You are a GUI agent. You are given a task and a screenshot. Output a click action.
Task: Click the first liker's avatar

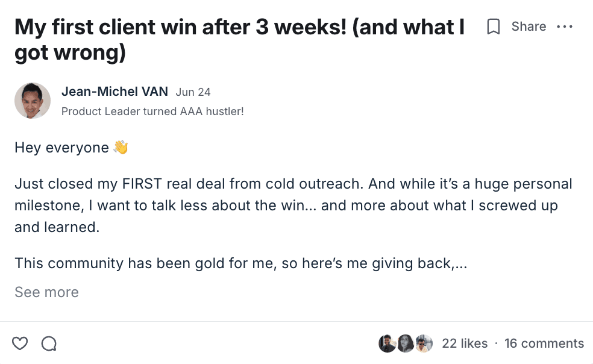387,344
